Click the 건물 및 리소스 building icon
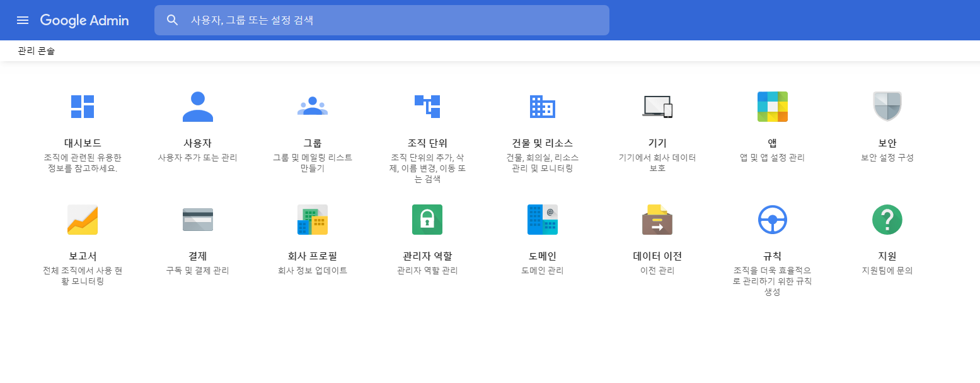This screenshot has width=980, height=383. point(543,107)
